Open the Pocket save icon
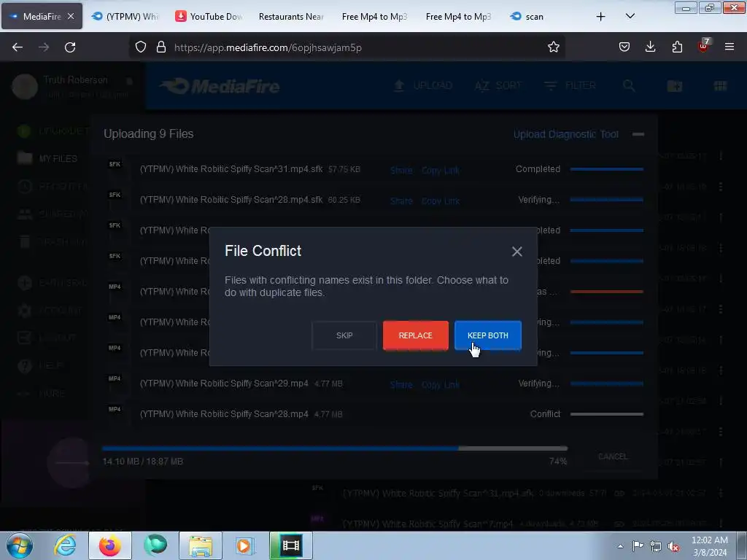The width and height of the screenshot is (747, 560). click(x=624, y=47)
